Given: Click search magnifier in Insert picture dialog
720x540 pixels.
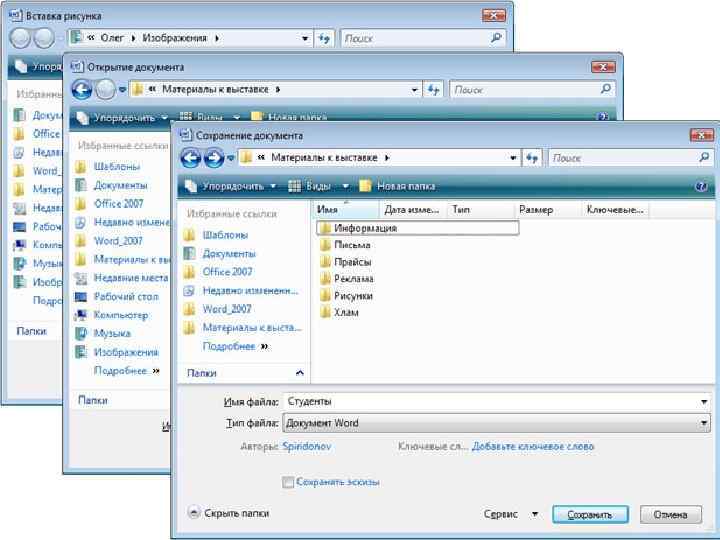Looking at the screenshot, I should tap(496, 38).
